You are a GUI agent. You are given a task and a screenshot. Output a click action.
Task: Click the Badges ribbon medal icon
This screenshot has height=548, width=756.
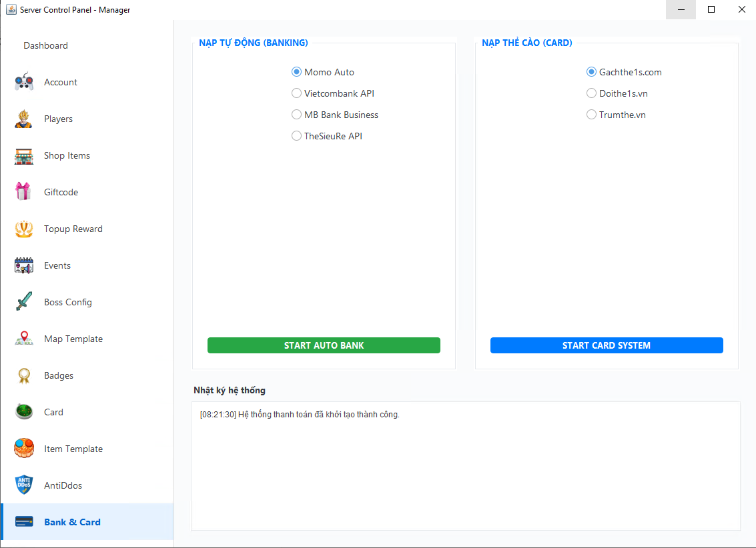pyautogui.click(x=23, y=375)
